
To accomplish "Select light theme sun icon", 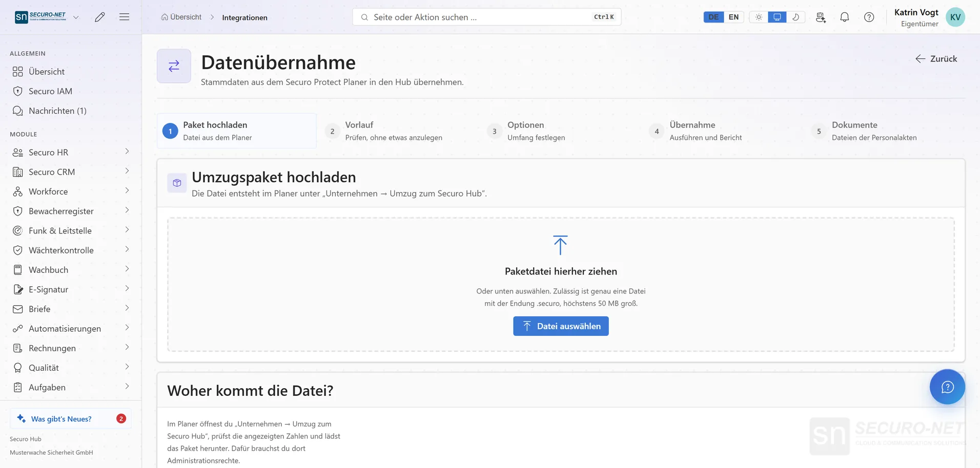I will (x=759, y=17).
